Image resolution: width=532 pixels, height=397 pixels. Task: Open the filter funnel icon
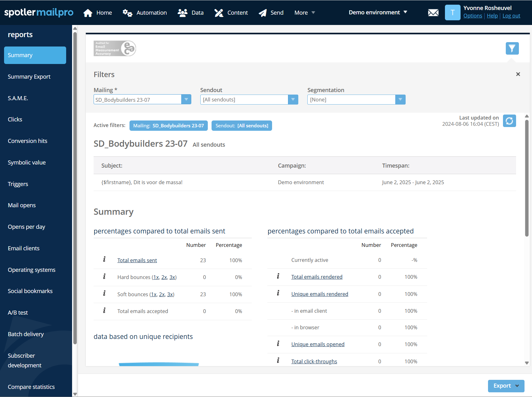pos(512,48)
